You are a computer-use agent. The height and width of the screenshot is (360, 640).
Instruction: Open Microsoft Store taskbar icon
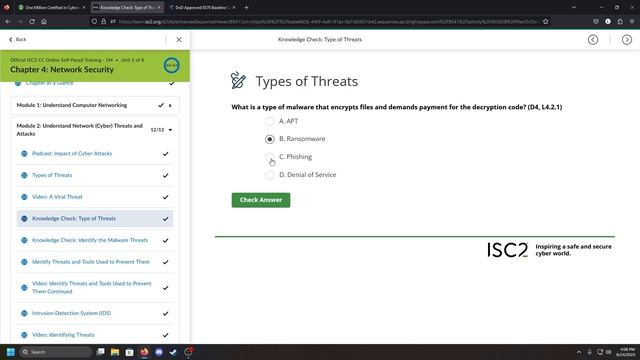tap(129, 352)
